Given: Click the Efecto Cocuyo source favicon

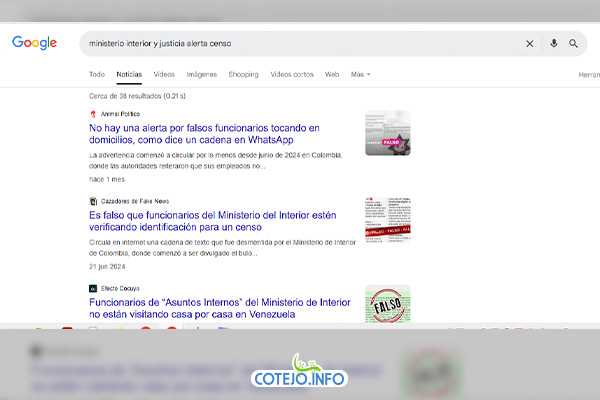Looking at the screenshot, I should point(93,288).
